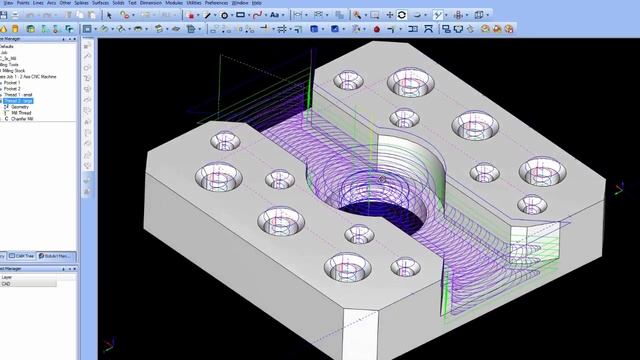The height and width of the screenshot is (360, 640).
Task: Select Milling Stock tree item
Action: coord(14,71)
